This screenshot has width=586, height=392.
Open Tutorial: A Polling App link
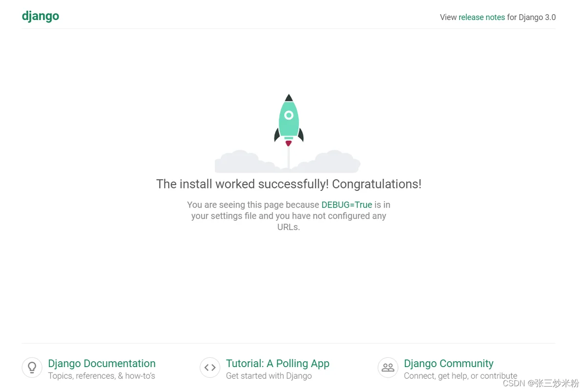coord(277,363)
